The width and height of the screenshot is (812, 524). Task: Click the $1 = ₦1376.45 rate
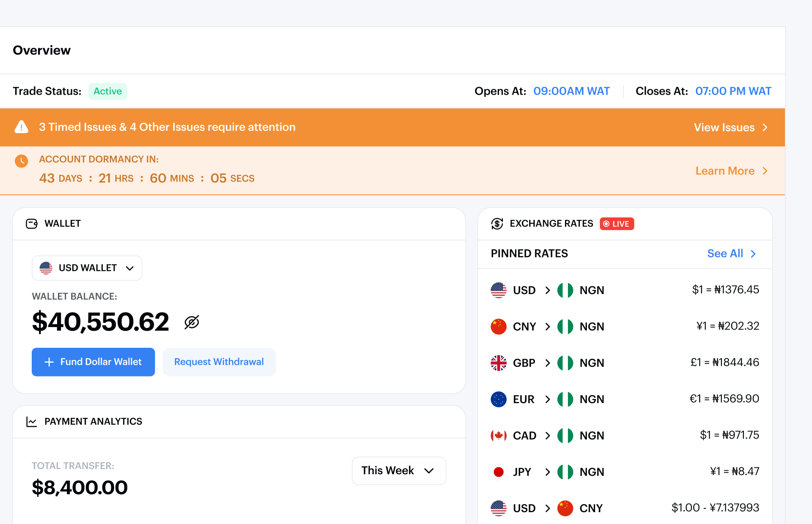pos(725,290)
